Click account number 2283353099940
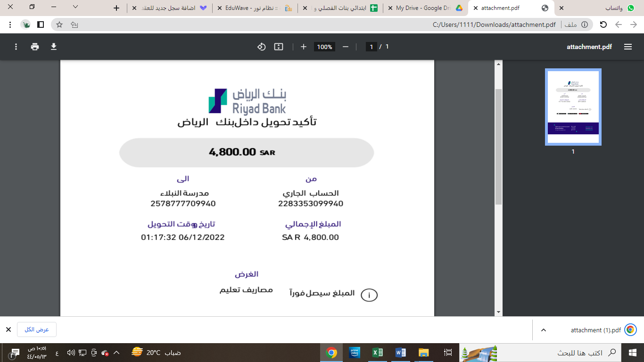 coord(311,204)
